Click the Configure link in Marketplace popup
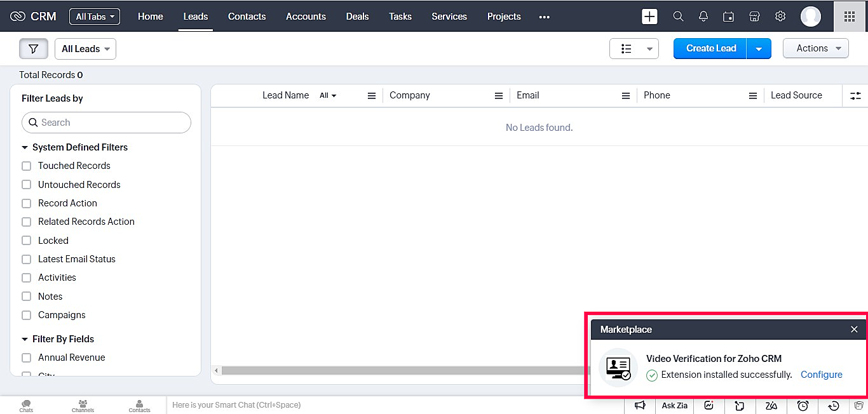This screenshot has width=868, height=414. click(821, 375)
